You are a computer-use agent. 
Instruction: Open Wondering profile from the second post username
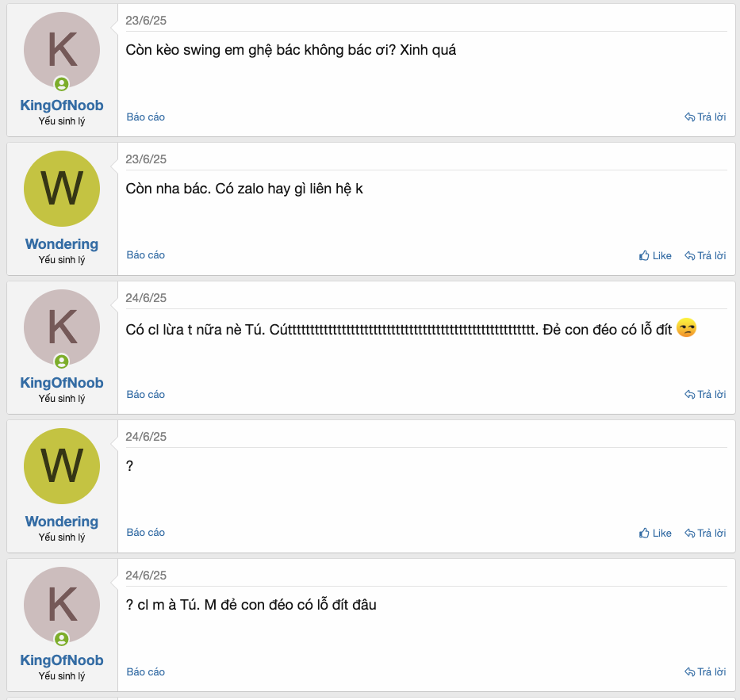coord(62,244)
